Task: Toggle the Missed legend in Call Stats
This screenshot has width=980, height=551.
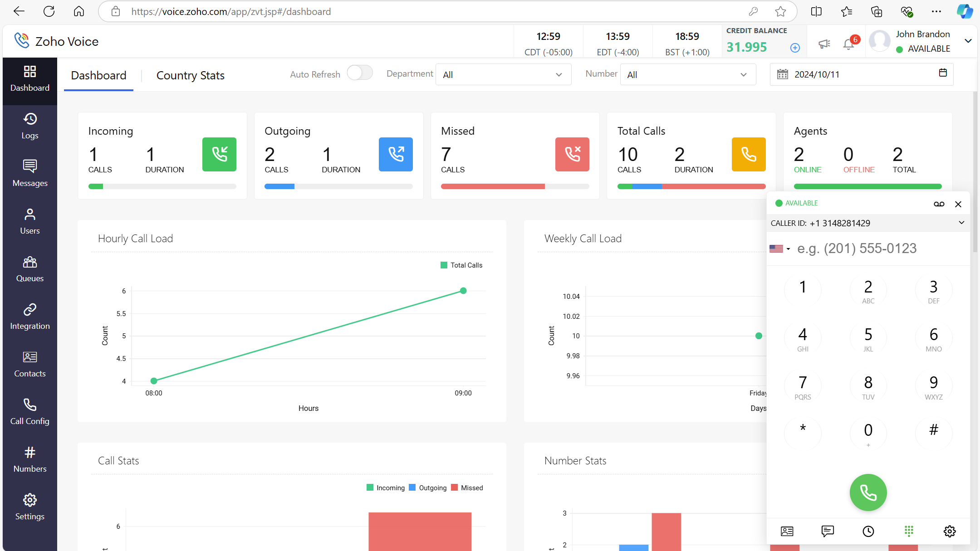Action: 467,488
